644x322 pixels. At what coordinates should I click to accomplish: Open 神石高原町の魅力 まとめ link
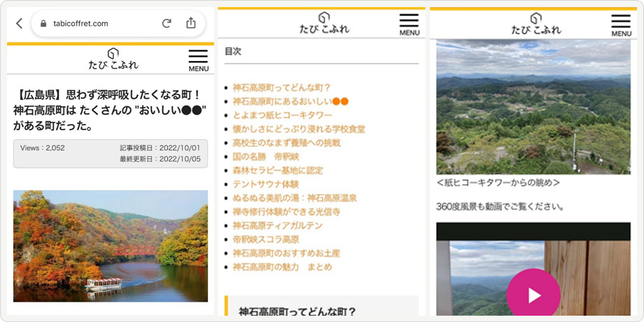click(283, 267)
